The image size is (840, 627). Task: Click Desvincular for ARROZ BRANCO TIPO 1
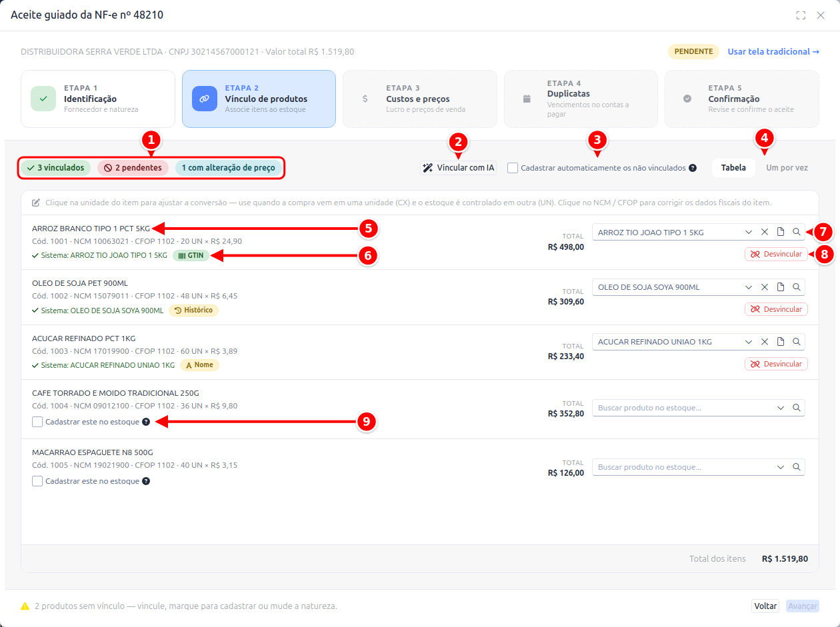776,255
